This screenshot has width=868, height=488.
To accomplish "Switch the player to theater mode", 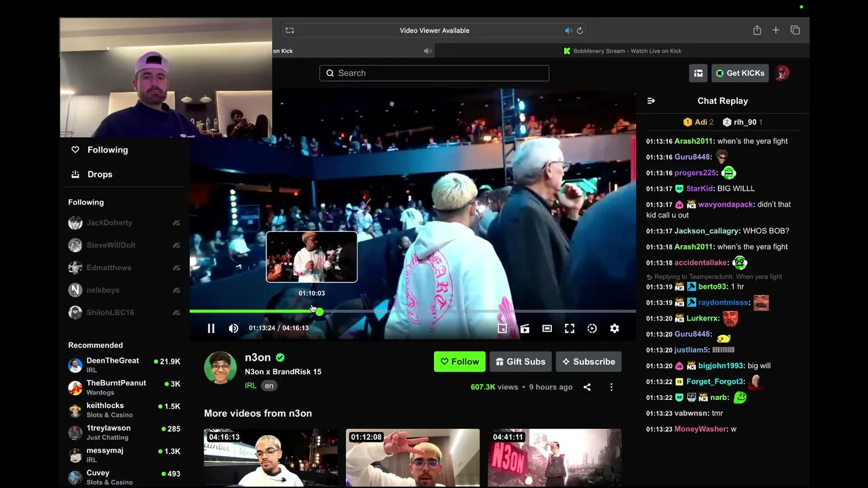I will point(547,329).
